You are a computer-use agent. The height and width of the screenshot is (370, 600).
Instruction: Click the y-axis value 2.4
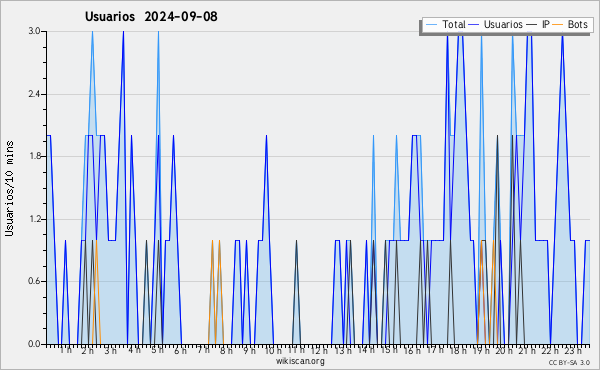[34, 94]
